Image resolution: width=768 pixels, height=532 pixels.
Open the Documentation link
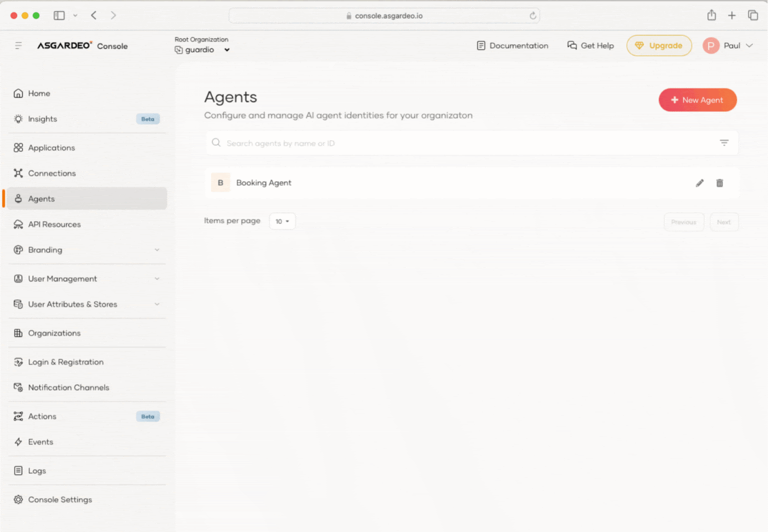point(513,45)
